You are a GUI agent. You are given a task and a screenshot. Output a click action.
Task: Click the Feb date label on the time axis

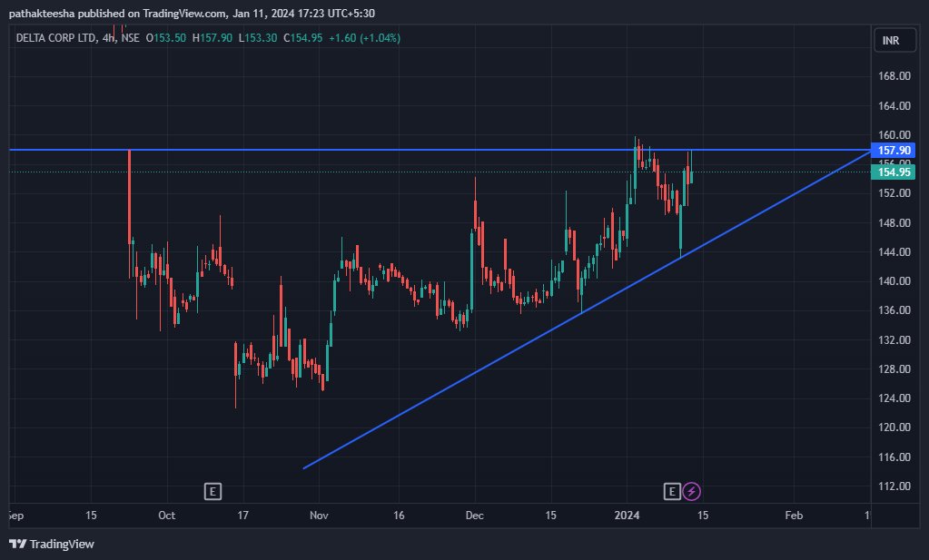pos(794,516)
